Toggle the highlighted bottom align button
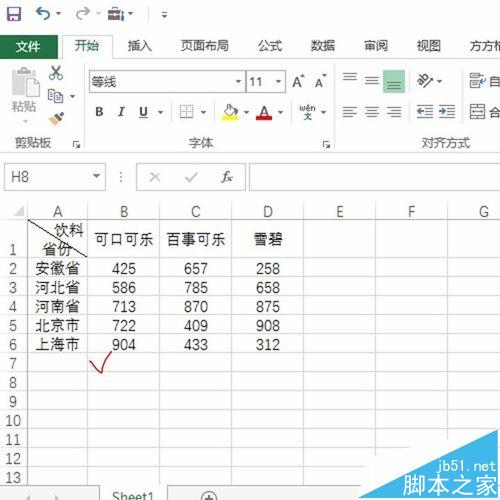The height and width of the screenshot is (500, 500). click(x=394, y=81)
